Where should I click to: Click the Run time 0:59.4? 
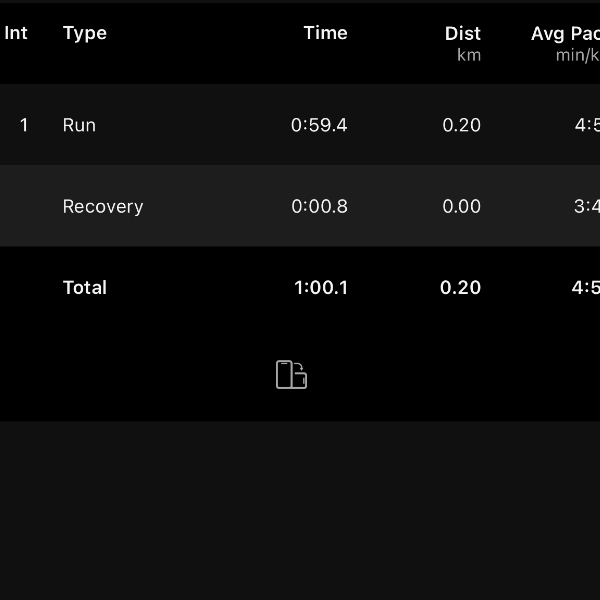[319, 125]
